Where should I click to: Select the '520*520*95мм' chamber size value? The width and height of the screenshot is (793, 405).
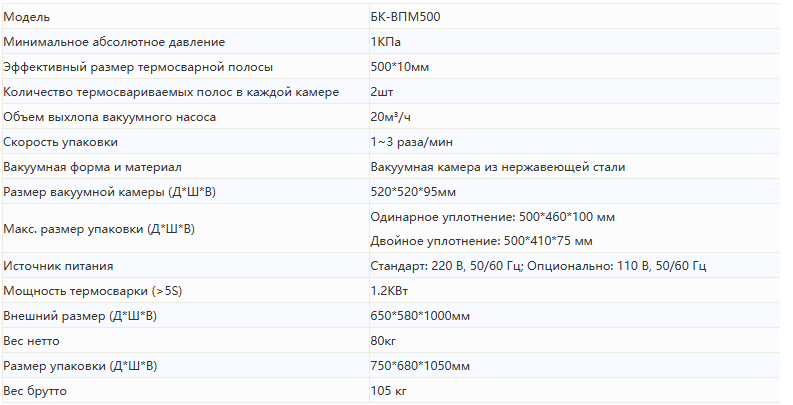[x=413, y=192]
